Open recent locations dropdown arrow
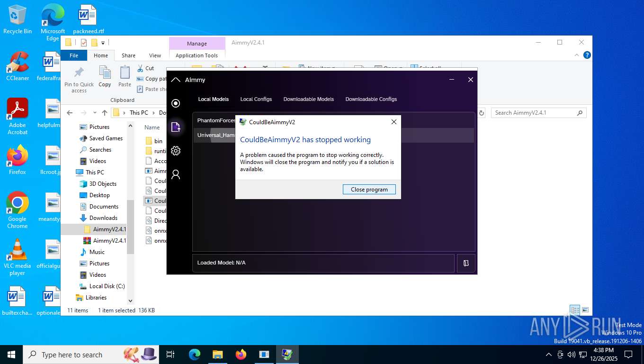 tap(95, 113)
